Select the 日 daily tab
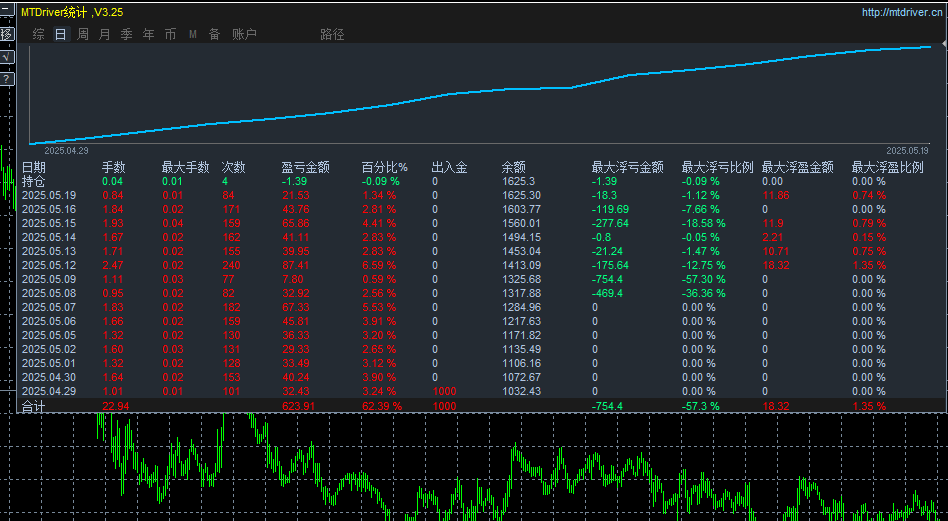The width and height of the screenshot is (948, 521). click(x=60, y=34)
